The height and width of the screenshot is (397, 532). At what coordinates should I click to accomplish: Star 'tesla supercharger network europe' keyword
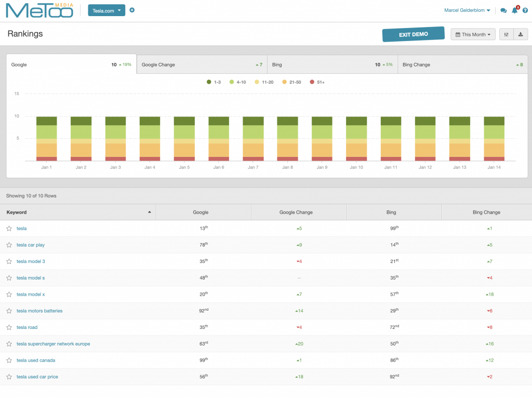(x=9, y=343)
